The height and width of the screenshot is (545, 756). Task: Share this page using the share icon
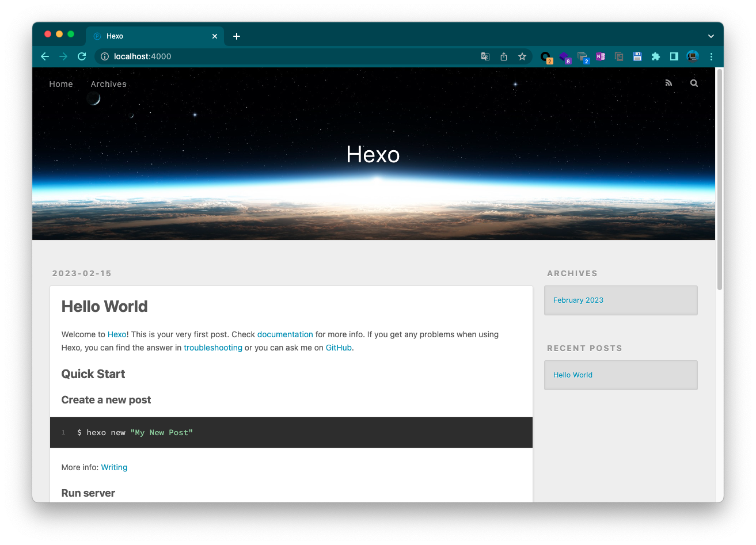pos(504,56)
